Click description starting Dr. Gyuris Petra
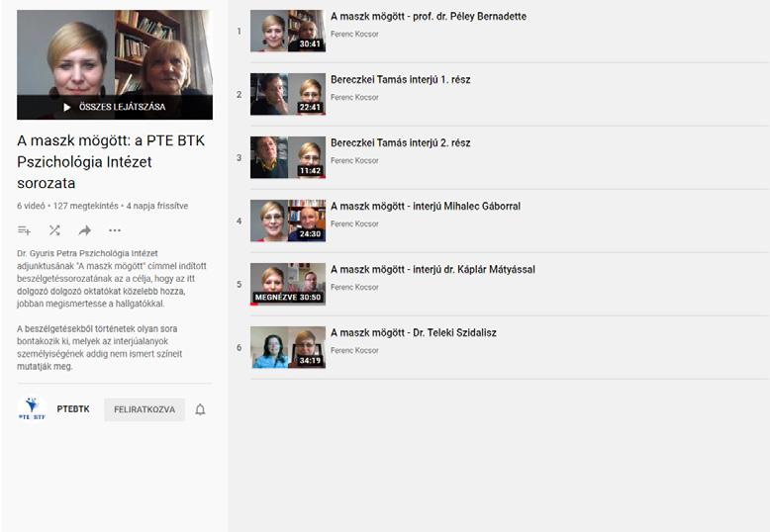This screenshot has height=532, width=770. click(112, 278)
